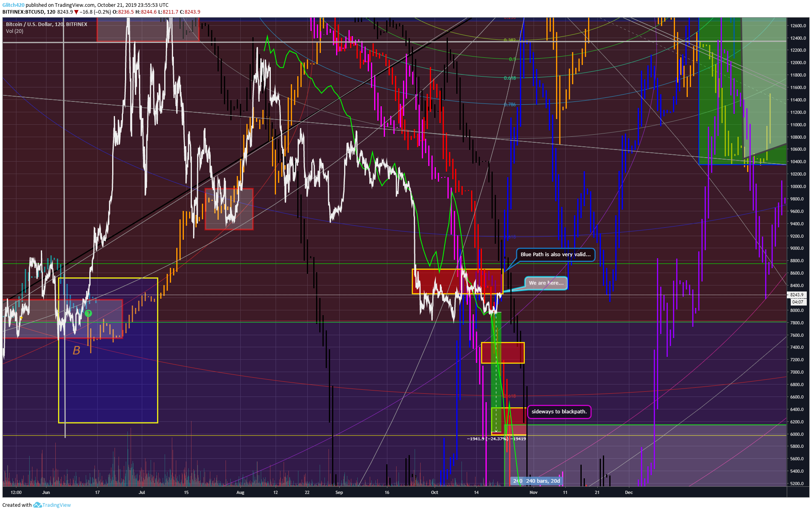Click the O:8236.5 open value

(123, 12)
